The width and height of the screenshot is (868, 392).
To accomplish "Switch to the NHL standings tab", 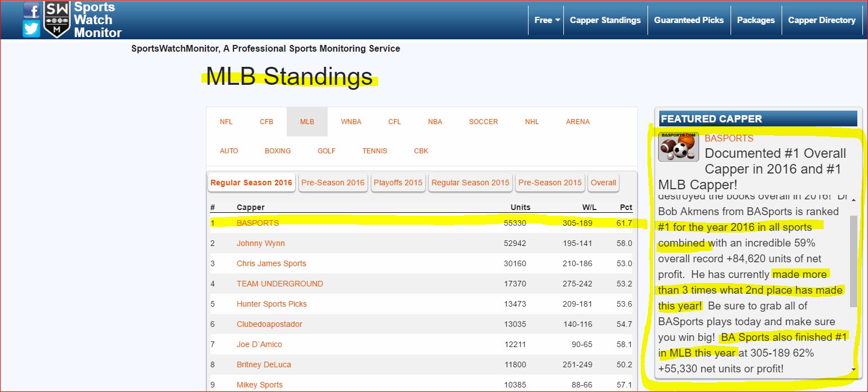I will point(532,122).
